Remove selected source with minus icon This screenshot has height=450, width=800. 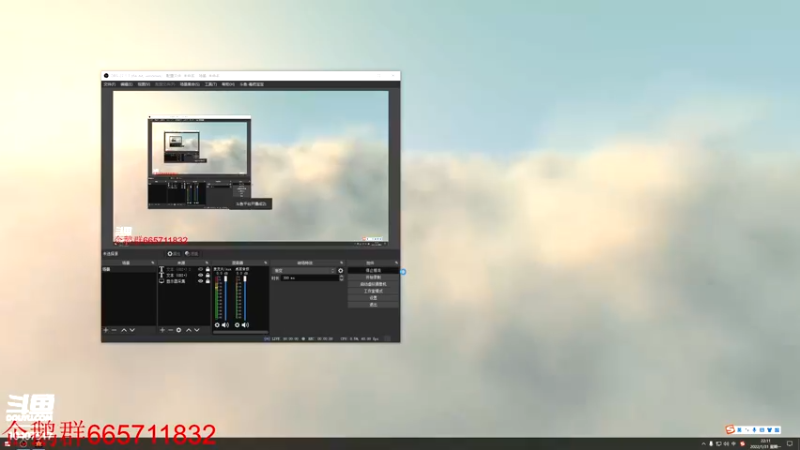170,330
